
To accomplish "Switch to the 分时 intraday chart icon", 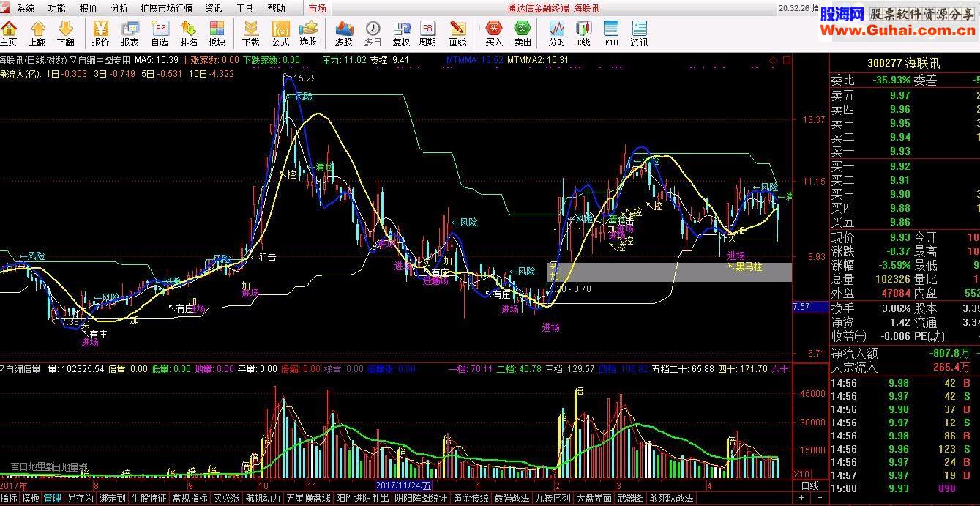I will (x=557, y=34).
